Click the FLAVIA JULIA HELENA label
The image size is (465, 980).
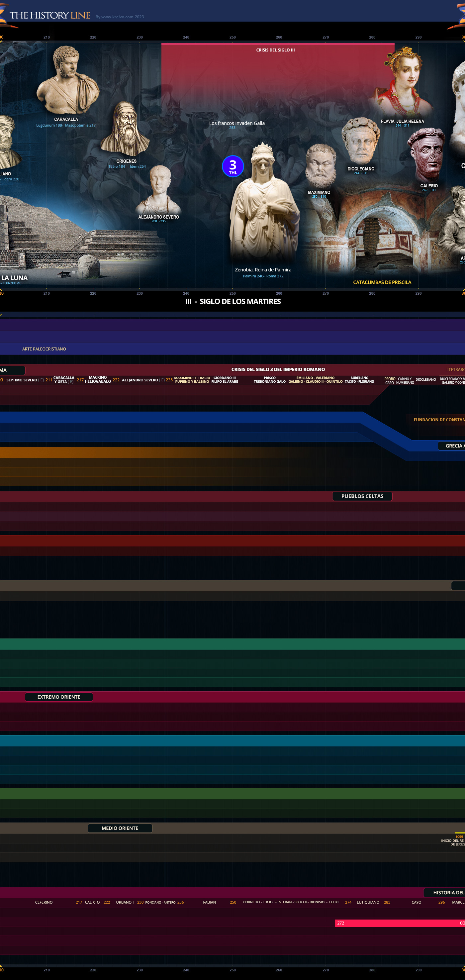(402, 121)
